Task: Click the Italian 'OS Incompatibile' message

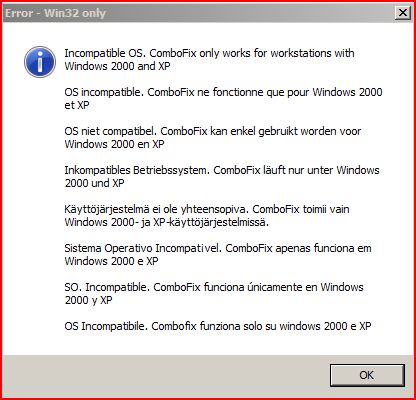Action: tap(218, 326)
